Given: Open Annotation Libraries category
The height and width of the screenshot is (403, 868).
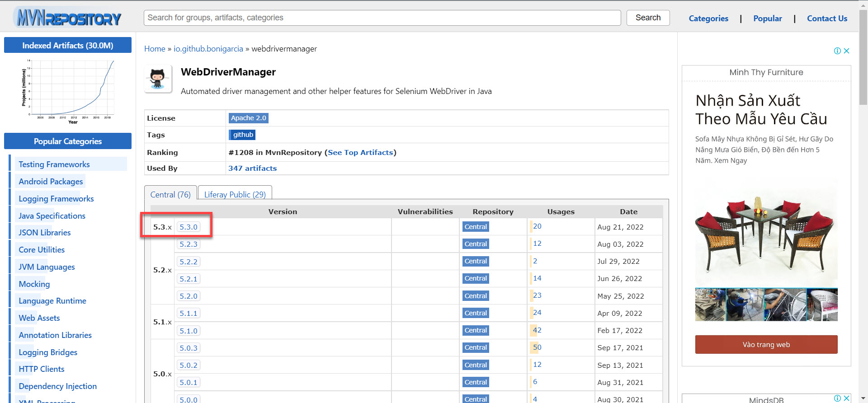Looking at the screenshot, I should (55, 335).
